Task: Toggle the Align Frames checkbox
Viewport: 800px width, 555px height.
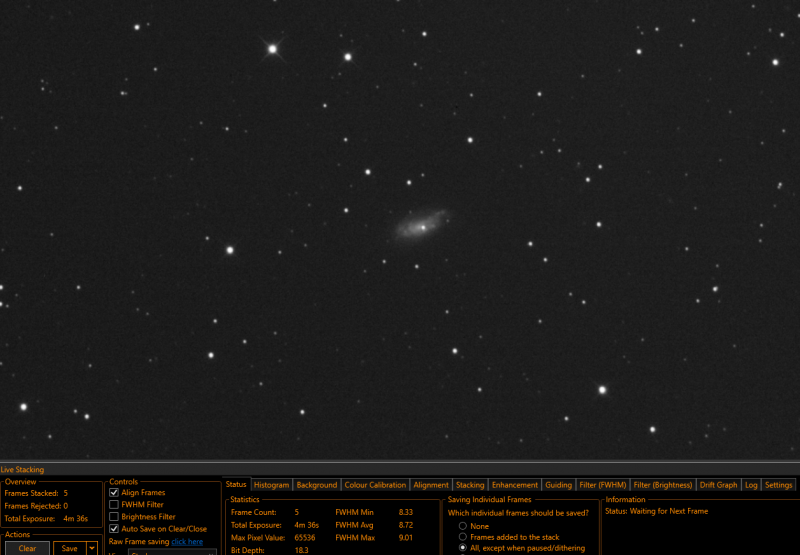Action: pyautogui.click(x=114, y=492)
